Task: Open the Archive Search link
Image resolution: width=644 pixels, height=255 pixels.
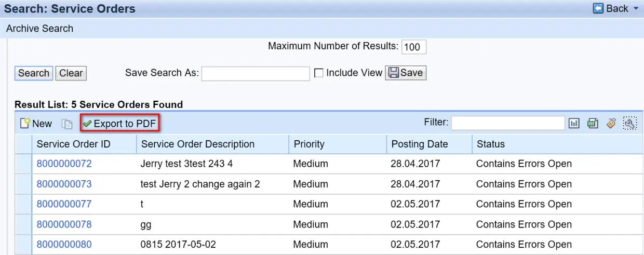Action: pos(39,29)
